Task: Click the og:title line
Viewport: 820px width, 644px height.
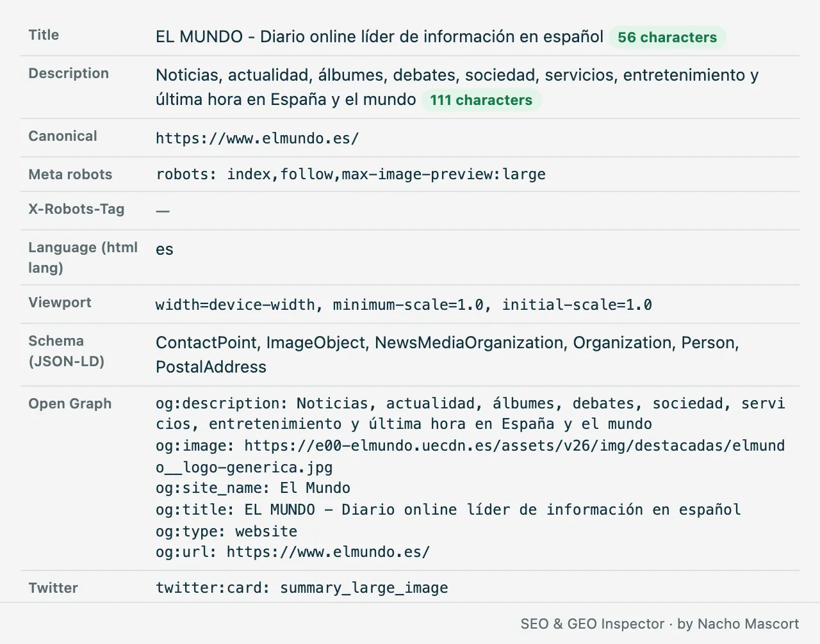Action: point(448,510)
